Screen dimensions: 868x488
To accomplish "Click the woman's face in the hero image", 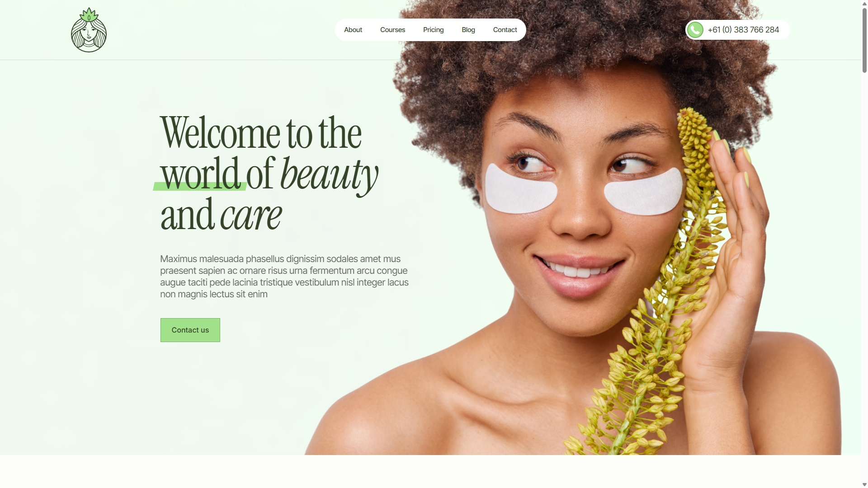I will tap(583, 199).
